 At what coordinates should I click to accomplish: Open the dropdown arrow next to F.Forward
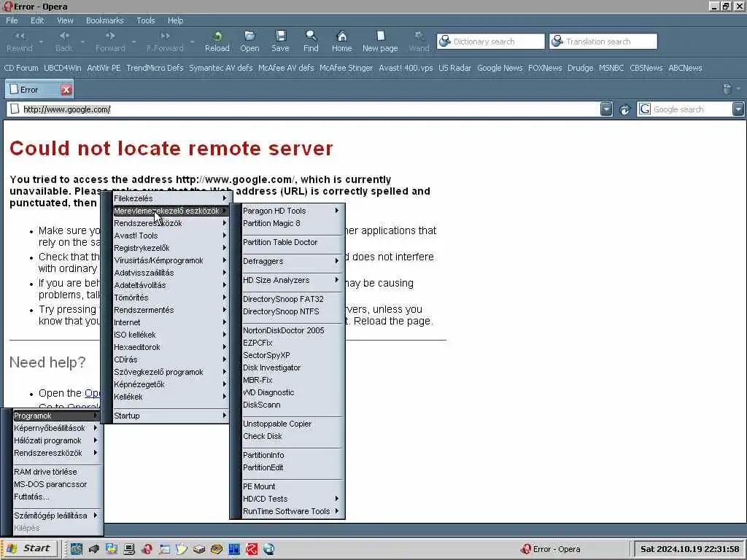192,42
